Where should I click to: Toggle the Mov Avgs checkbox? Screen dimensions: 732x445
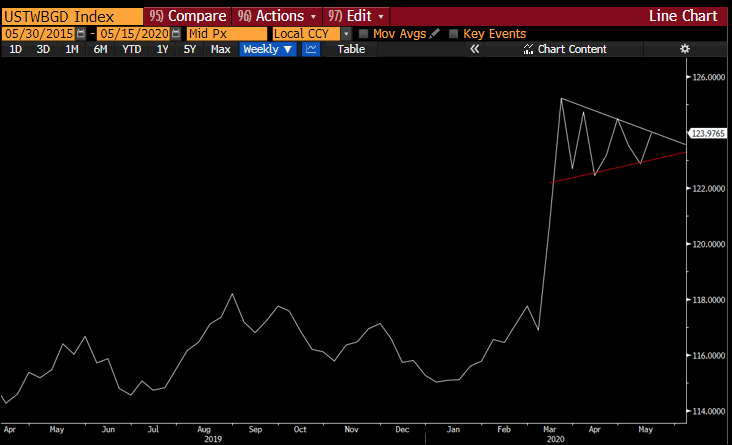pos(364,34)
